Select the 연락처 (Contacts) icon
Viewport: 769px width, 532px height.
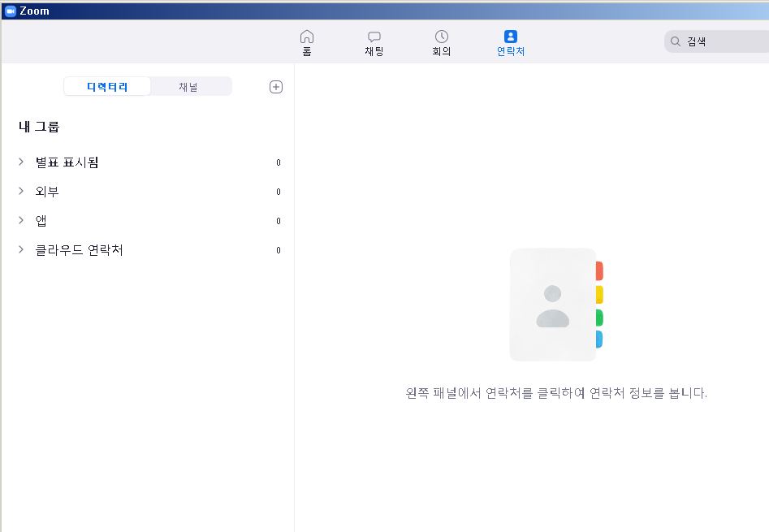(x=511, y=37)
